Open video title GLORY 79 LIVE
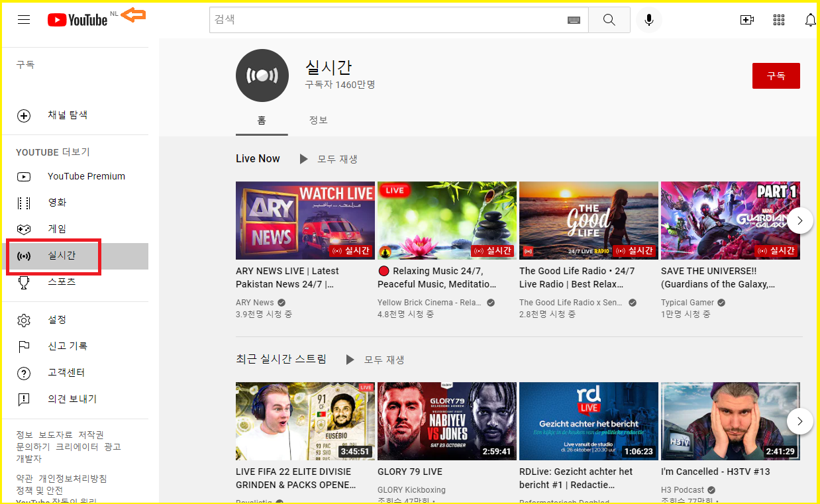820x504 pixels. tap(410, 472)
